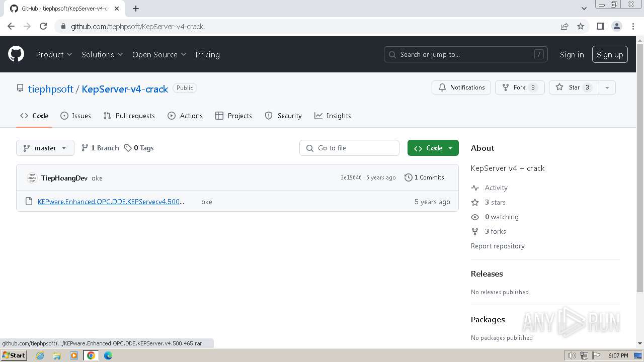Open the Chrome profile icon
This screenshot has height=362, width=644.
(x=616, y=26)
